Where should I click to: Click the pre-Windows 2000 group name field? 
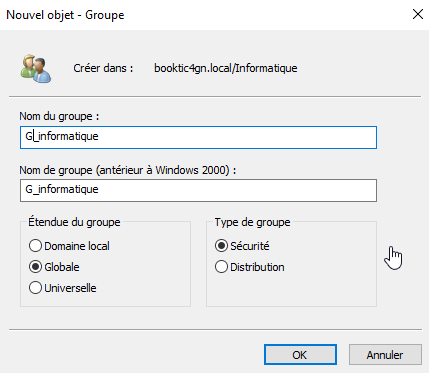[x=198, y=191]
